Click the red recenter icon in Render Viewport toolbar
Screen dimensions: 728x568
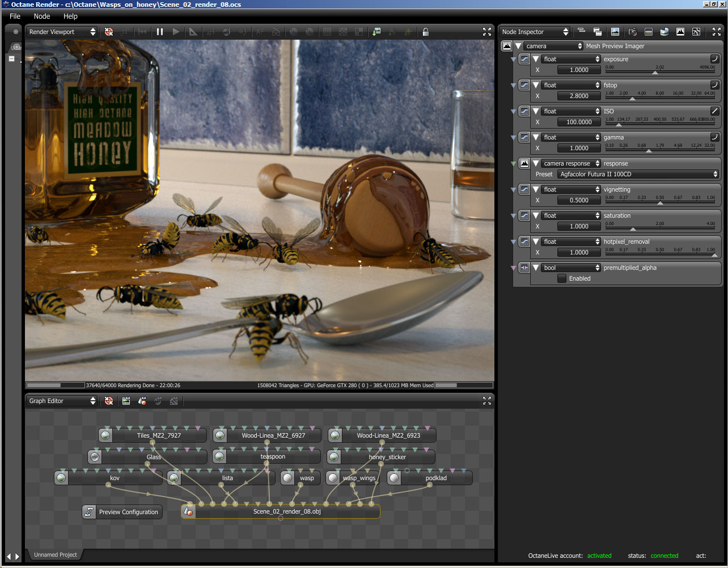[109, 32]
